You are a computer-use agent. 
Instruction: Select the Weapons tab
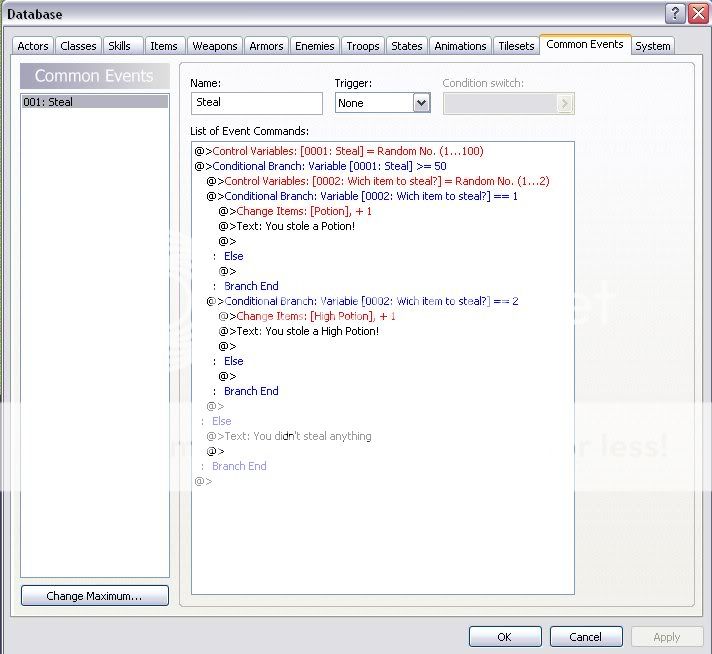pos(214,46)
